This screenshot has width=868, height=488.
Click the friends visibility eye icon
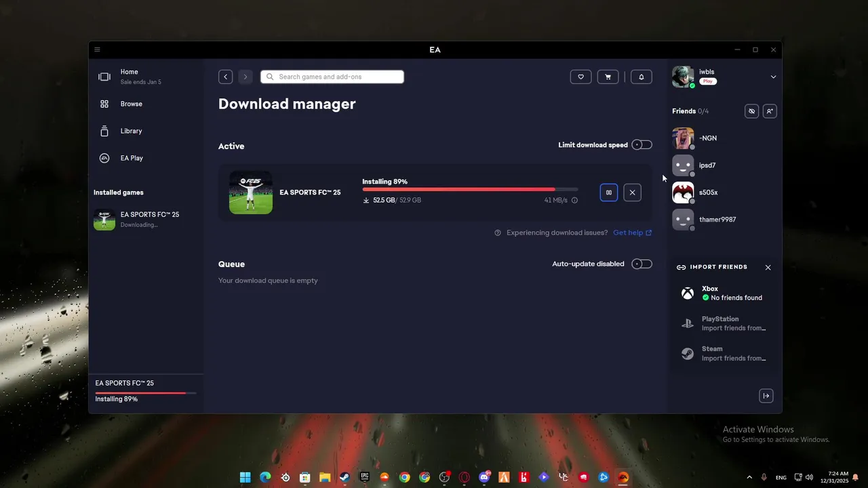751,111
